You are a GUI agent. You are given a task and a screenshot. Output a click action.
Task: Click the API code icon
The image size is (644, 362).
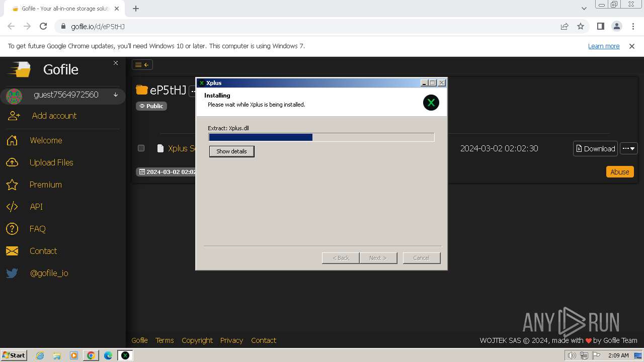point(12,207)
